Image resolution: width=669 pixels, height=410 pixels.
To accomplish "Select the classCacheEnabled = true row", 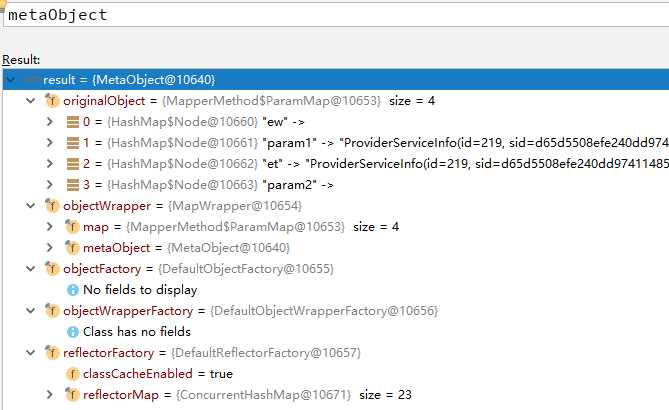I will tap(150, 374).
